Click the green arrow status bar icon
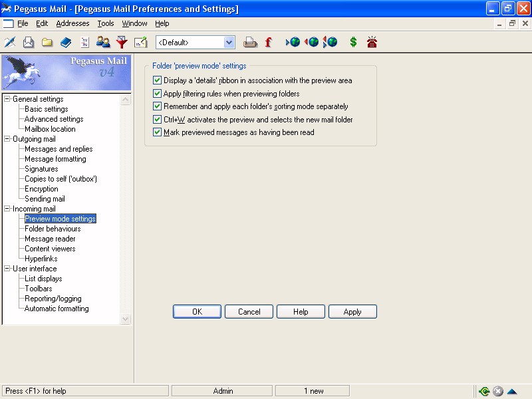Image resolution: width=532 pixels, height=399 pixels. pyautogui.click(x=484, y=391)
